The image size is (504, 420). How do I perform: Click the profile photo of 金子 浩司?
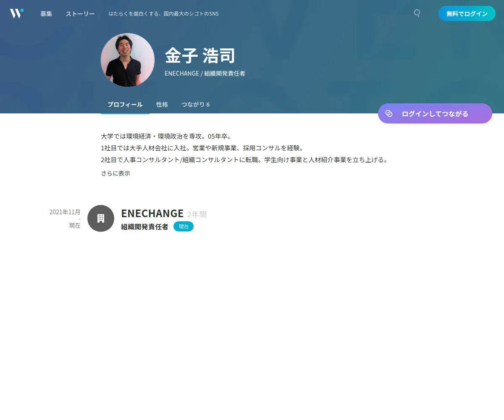128,60
